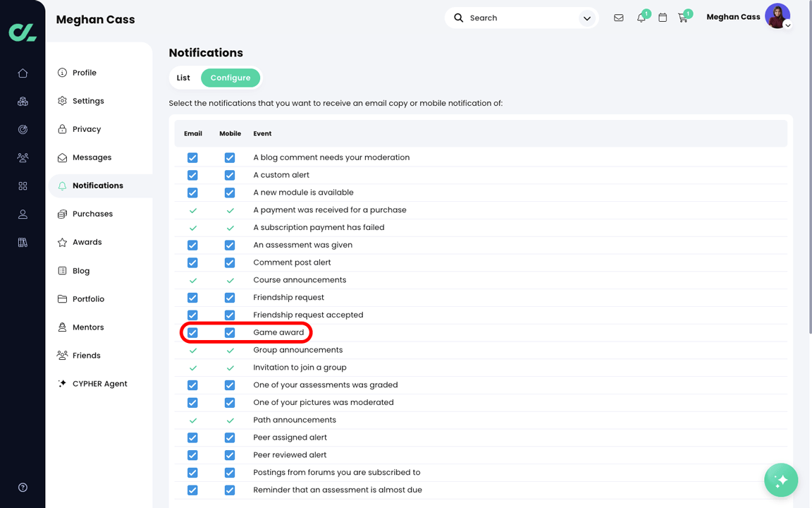This screenshot has width=812, height=508.
Task: Toggle Mobile for An assessment was given
Action: [230, 246]
